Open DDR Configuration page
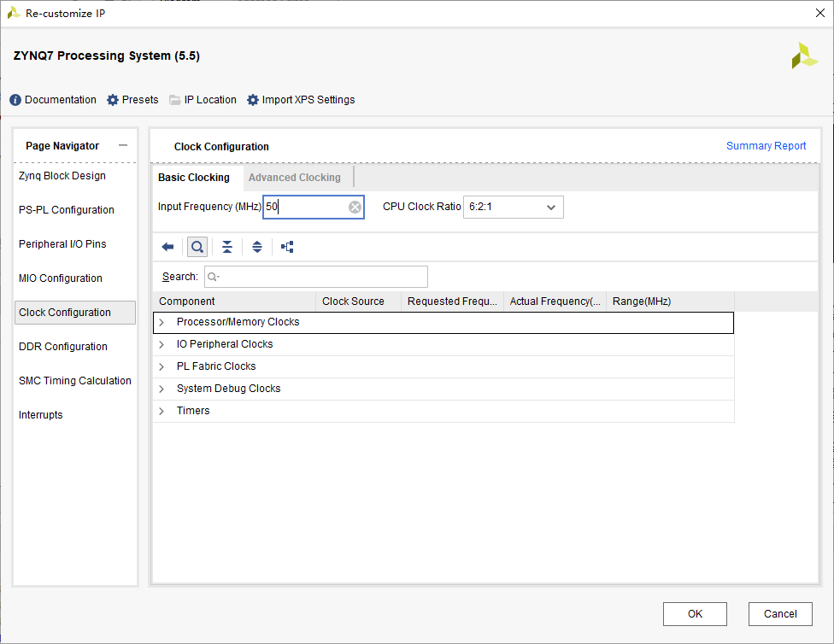Screen dimensions: 834x644 pyautogui.click(x=63, y=347)
